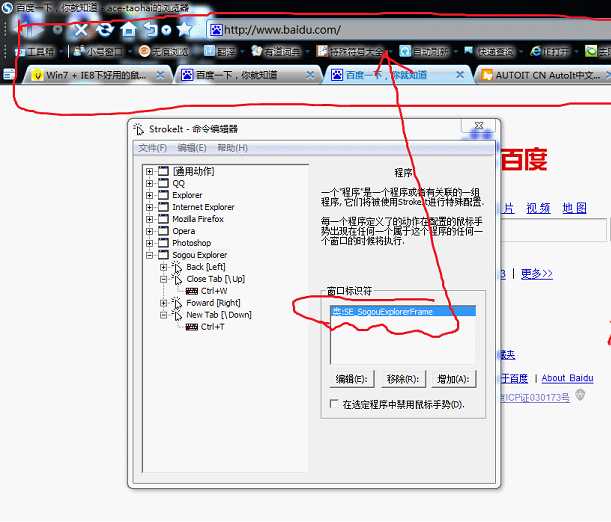Click the Refresh page icon
The image size is (611, 522).
(x=104, y=29)
